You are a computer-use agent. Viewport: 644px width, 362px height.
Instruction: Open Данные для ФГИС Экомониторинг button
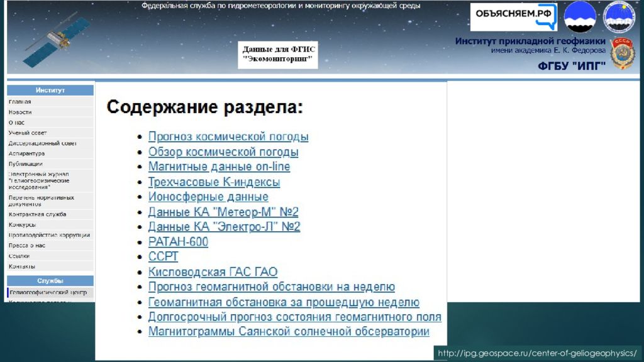[278, 54]
